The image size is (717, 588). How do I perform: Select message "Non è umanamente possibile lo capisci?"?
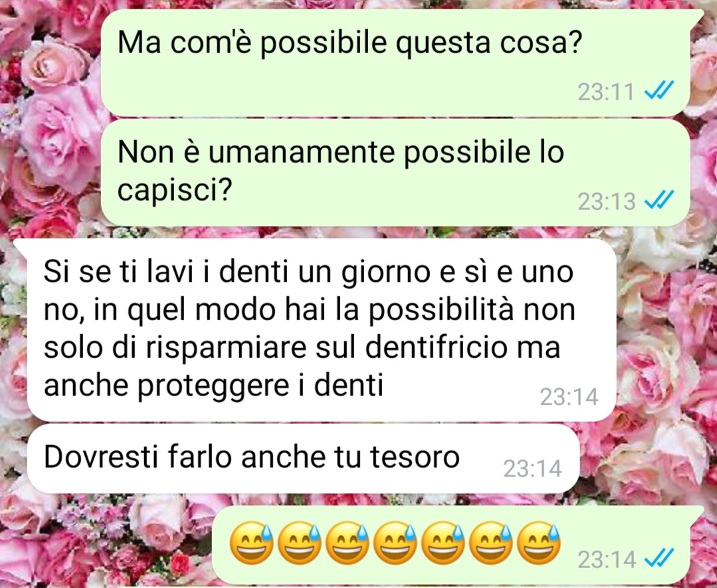(x=395, y=172)
